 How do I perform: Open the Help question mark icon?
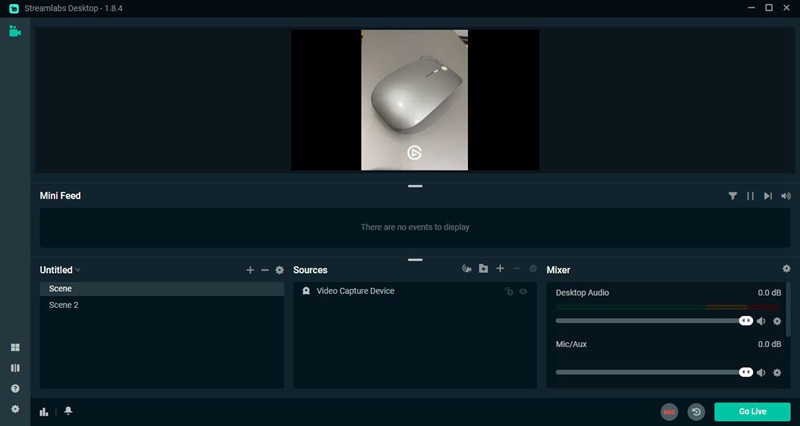coord(15,389)
